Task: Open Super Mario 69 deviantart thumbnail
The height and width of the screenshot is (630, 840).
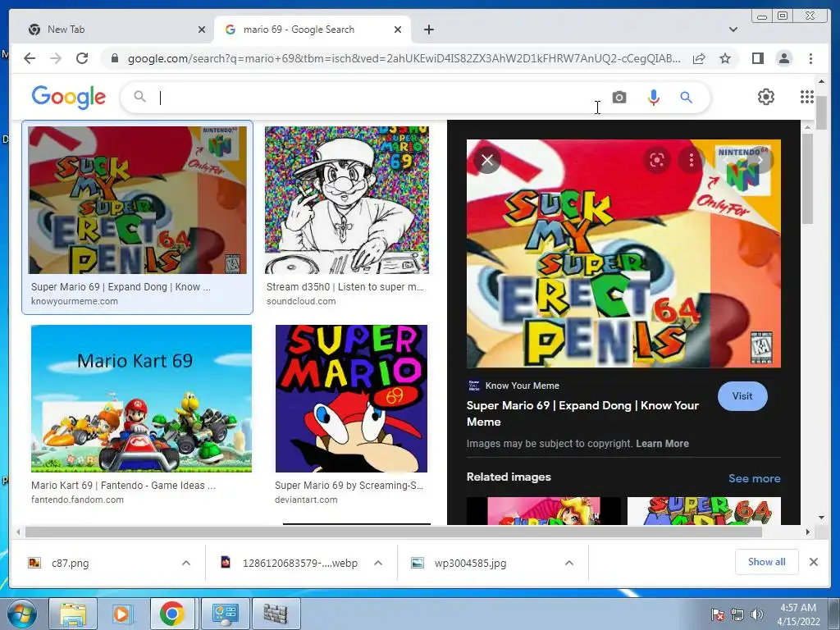Action: pos(351,399)
